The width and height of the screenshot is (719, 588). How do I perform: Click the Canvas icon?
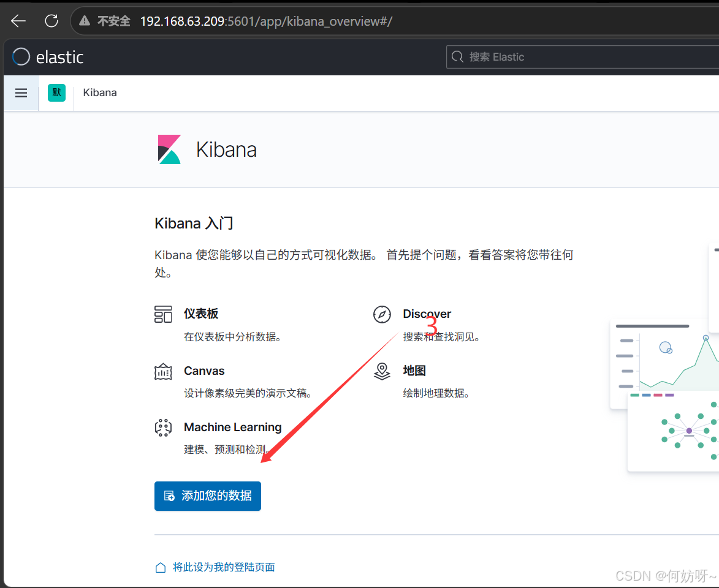tap(163, 371)
